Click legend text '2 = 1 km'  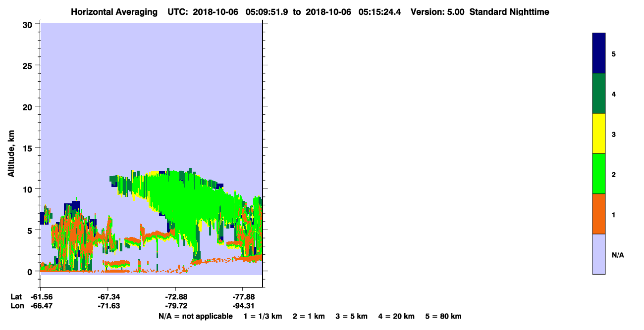pyautogui.click(x=309, y=316)
